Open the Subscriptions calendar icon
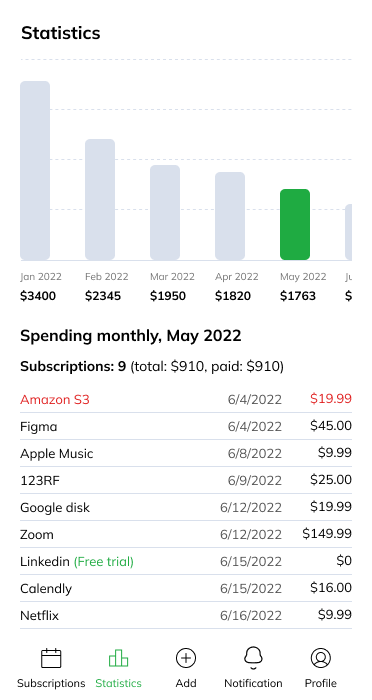This screenshot has height=700, width=372. point(51,658)
